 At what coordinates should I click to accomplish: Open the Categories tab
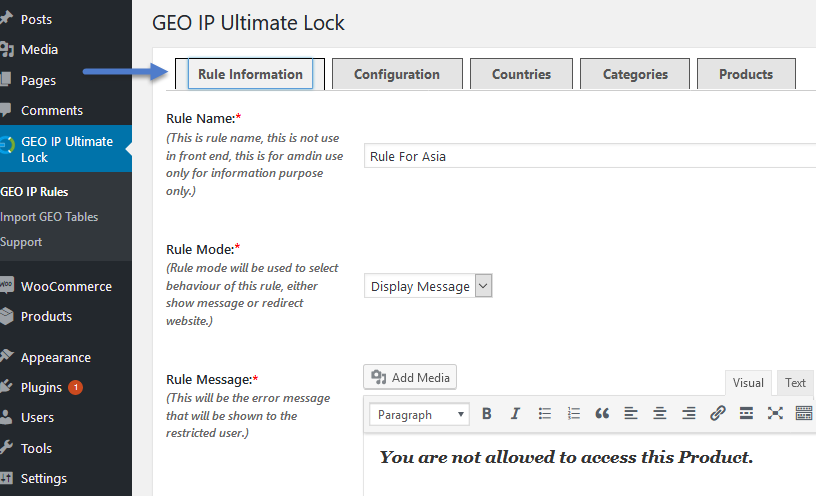click(635, 74)
